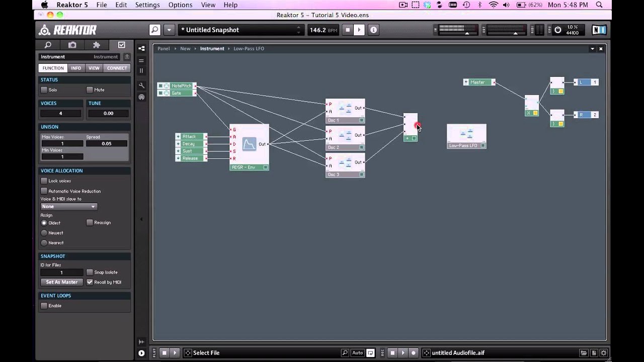
Task: Toggle the player loop button
Action: [370, 353]
